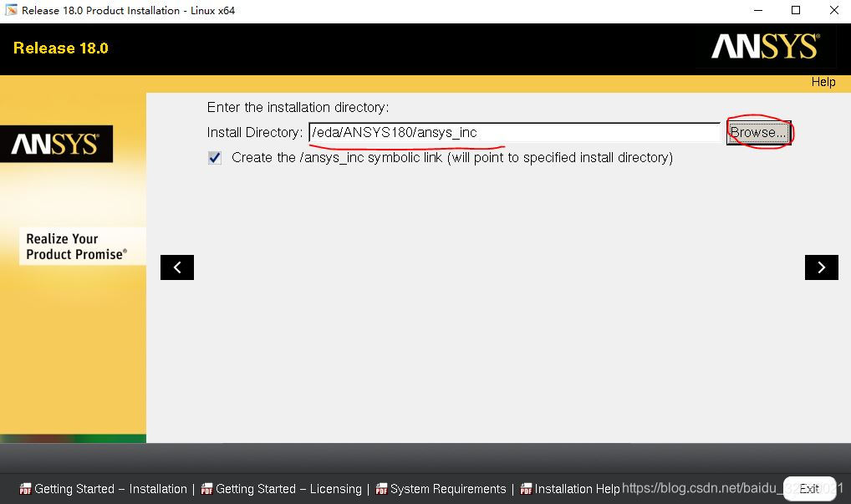Go to the next installation step arrow
Screen dimensions: 851x504
[x=821, y=267]
